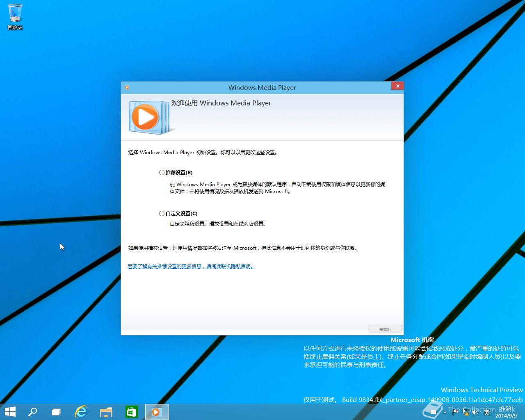Screen dimensions: 525x420
Task: Click the 完成(F) finish button
Action: tap(385, 329)
